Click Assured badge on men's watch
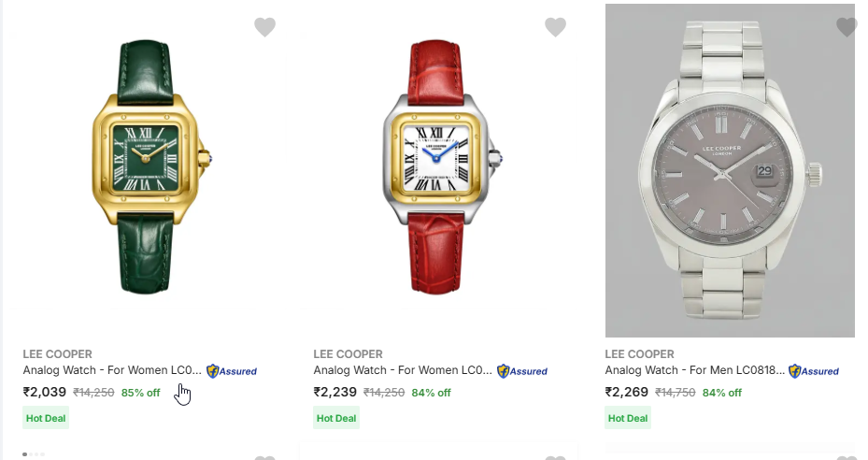868x460 pixels. [x=814, y=371]
